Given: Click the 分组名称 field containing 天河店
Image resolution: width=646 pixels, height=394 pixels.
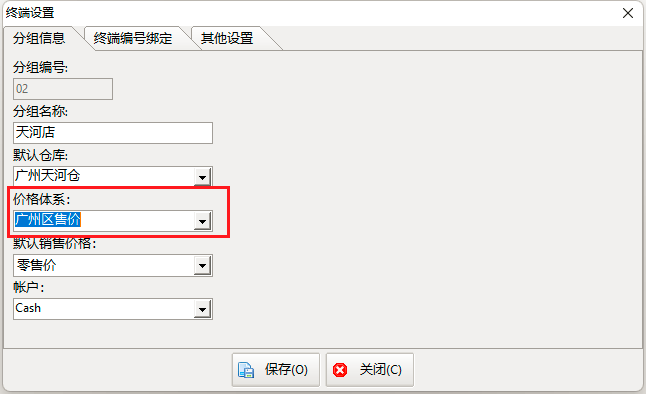Looking at the screenshot, I should pos(113,133).
